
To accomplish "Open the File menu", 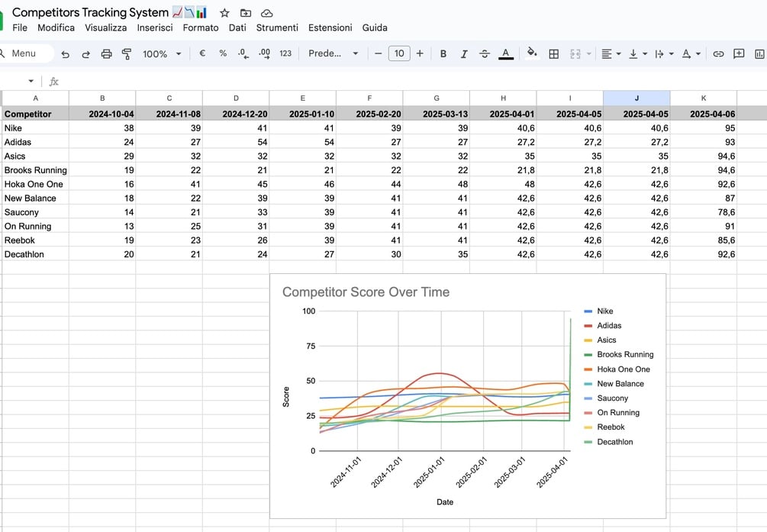I will pos(20,28).
